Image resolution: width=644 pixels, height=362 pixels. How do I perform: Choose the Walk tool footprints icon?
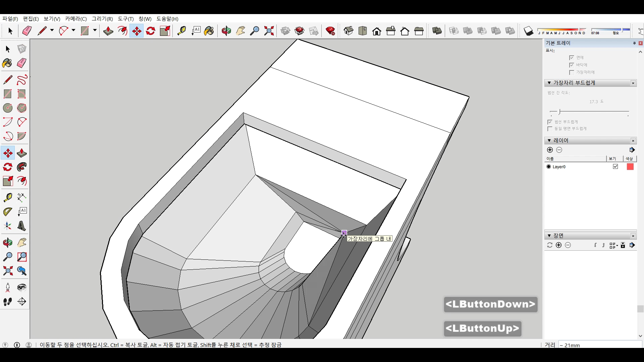click(x=8, y=302)
